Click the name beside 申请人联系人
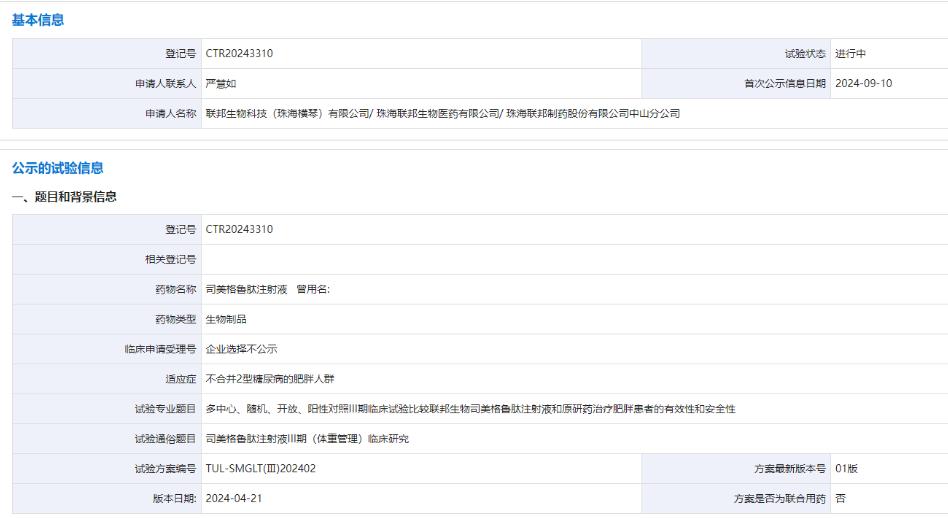Screen dimensions: 948x518 221,84
